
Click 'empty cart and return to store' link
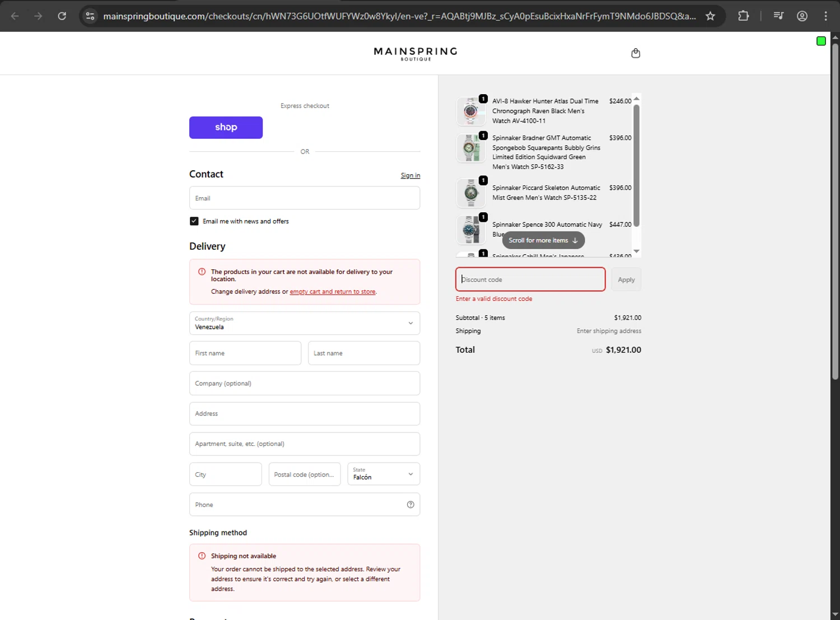(333, 292)
